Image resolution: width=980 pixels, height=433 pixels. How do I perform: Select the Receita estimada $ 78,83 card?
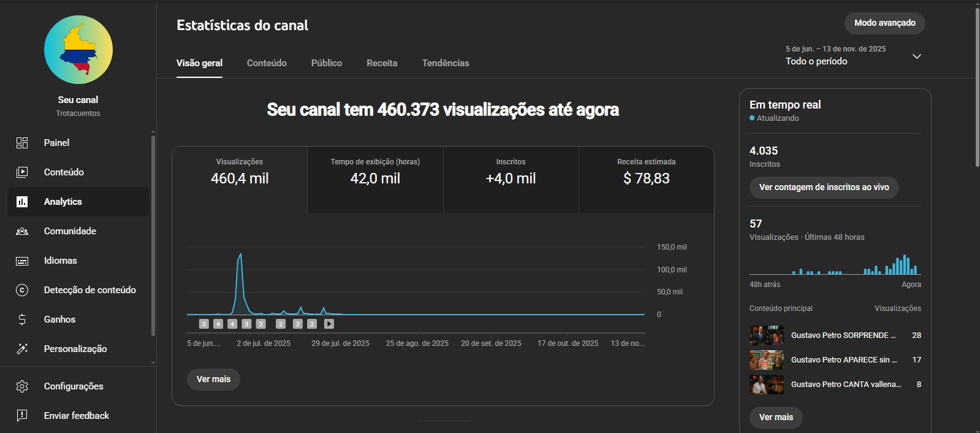coord(647,179)
